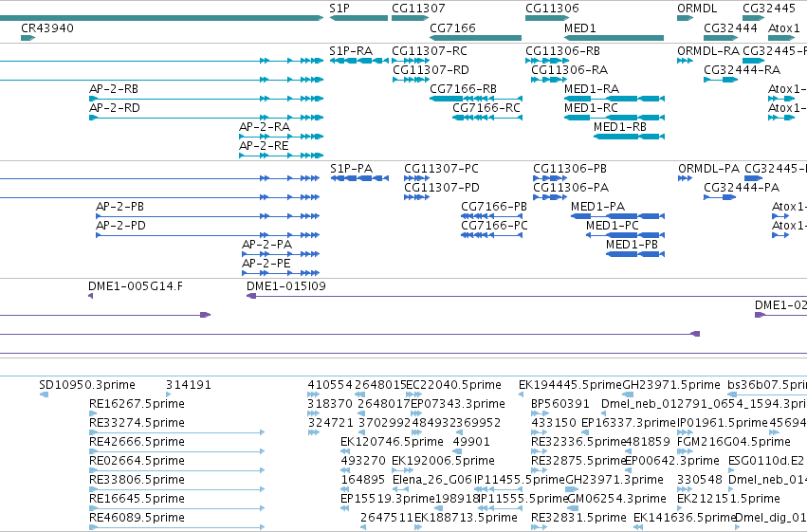Viewport: 807px width, 532px height.
Task: Click the MED1-PC protein label
Action: [612, 226]
